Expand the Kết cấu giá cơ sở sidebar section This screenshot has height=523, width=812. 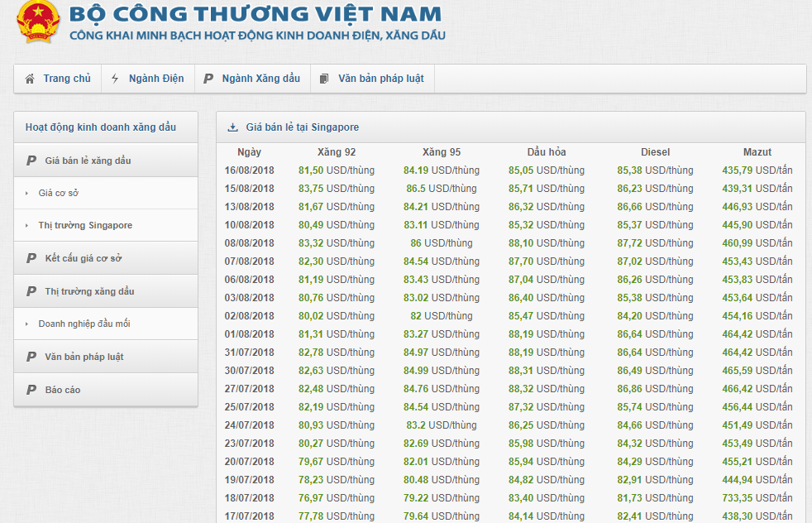[x=106, y=258]
